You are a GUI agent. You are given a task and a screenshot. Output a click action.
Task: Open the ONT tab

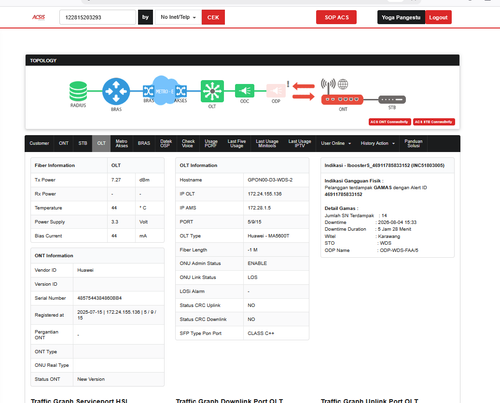tap(64, 143)
